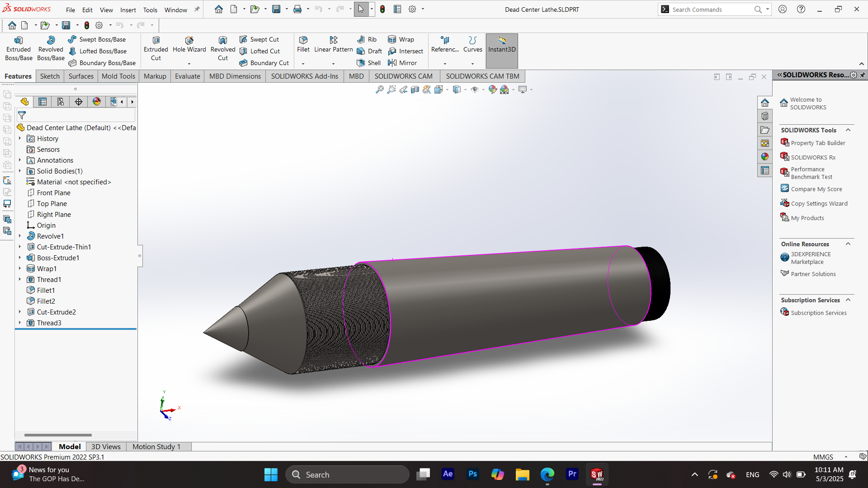The width and height of the screenshot is (868, 488).
Task: Select the Extruded Boss/Base tool
Action: pos(19,49)
